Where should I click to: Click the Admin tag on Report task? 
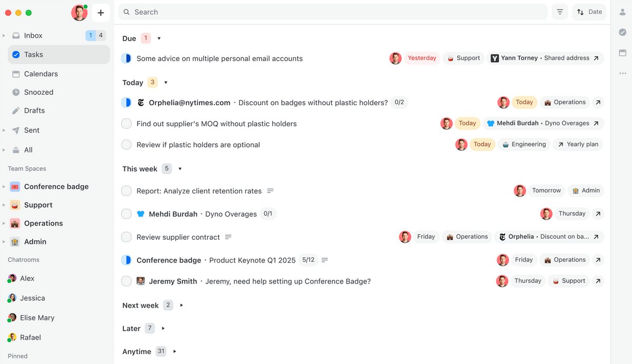click(586, 190)
